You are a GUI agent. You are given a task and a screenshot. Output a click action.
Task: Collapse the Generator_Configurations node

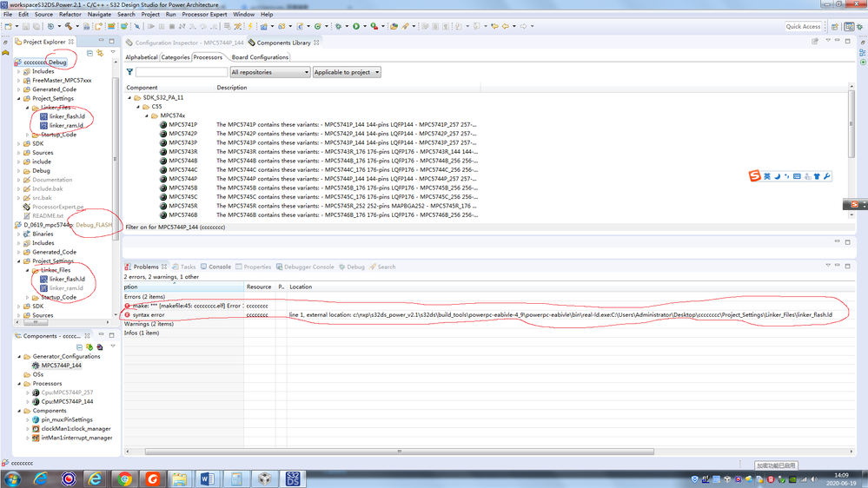click(19, 356)
